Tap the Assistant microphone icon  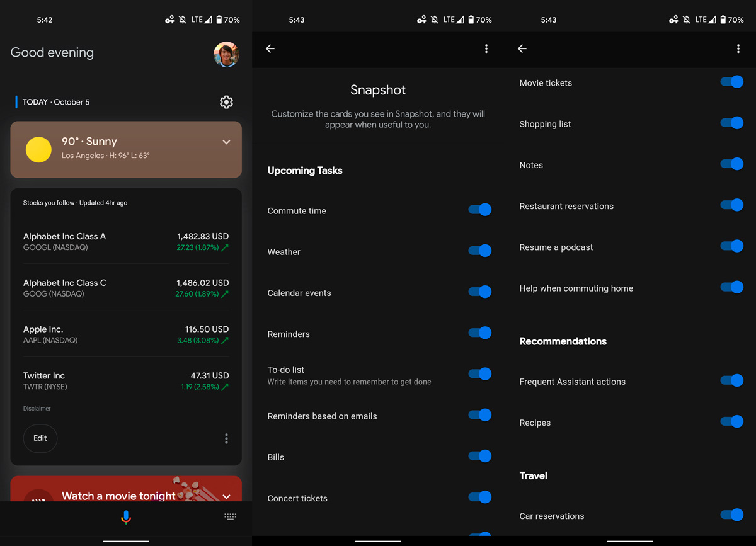click(x=126, y=517)
